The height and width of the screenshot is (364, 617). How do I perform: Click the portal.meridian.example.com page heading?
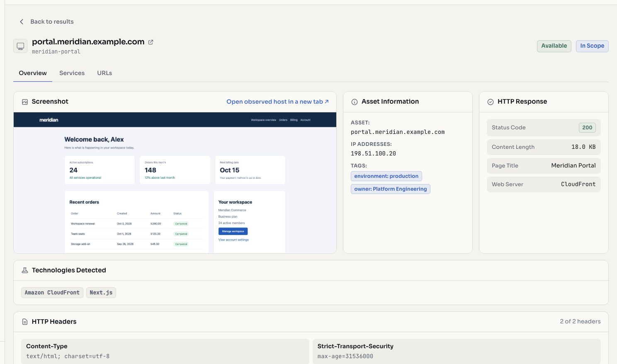tap(88, 42)
